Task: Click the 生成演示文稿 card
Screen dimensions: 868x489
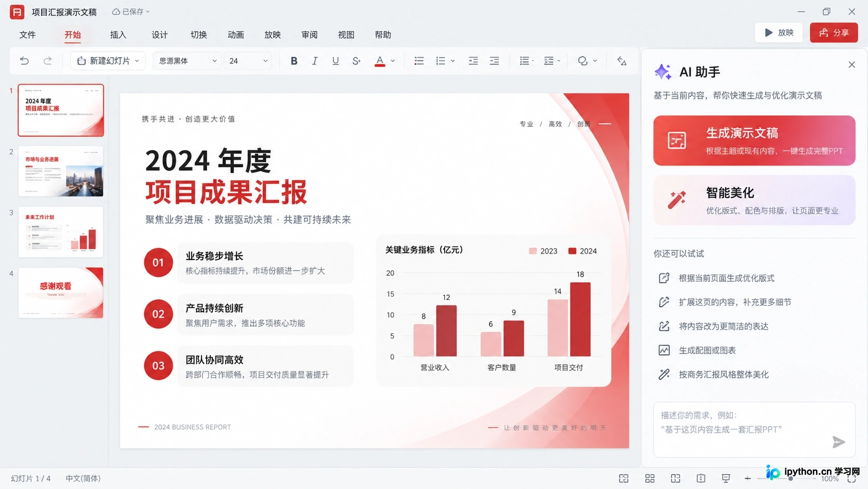Action: (754, 141)
